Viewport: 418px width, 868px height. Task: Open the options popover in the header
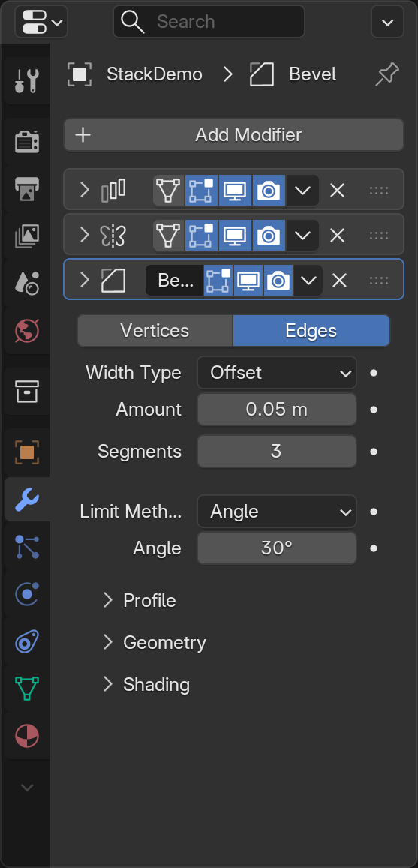click(x=387, y=22)
